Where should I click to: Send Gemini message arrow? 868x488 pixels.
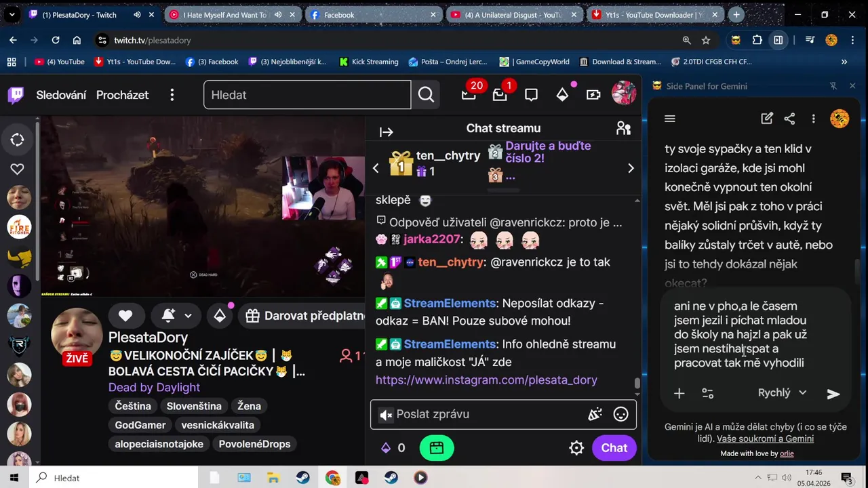pos(833,394)
